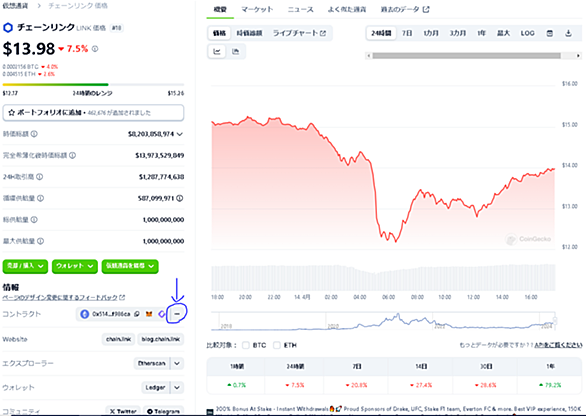Switch to the ニュース tab
The height and width of the screenshot is (416, 586).
tap(300, 9)
